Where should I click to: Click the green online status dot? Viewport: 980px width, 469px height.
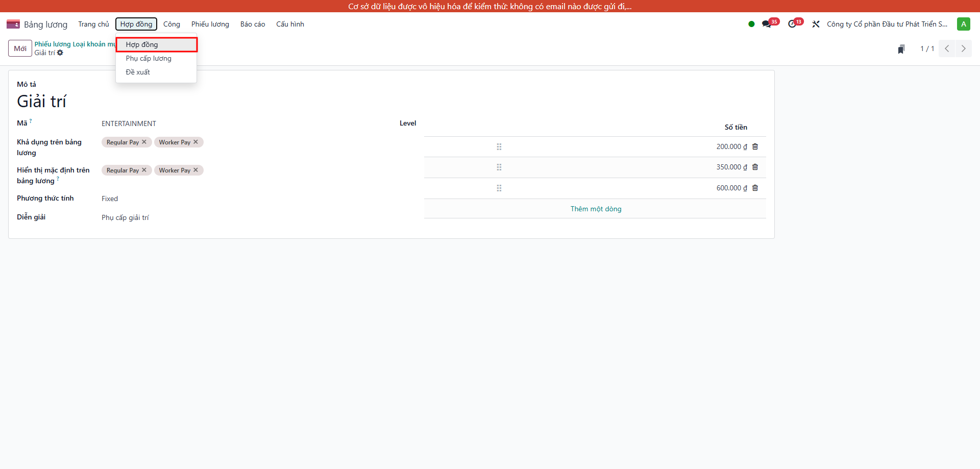[751, 24]
